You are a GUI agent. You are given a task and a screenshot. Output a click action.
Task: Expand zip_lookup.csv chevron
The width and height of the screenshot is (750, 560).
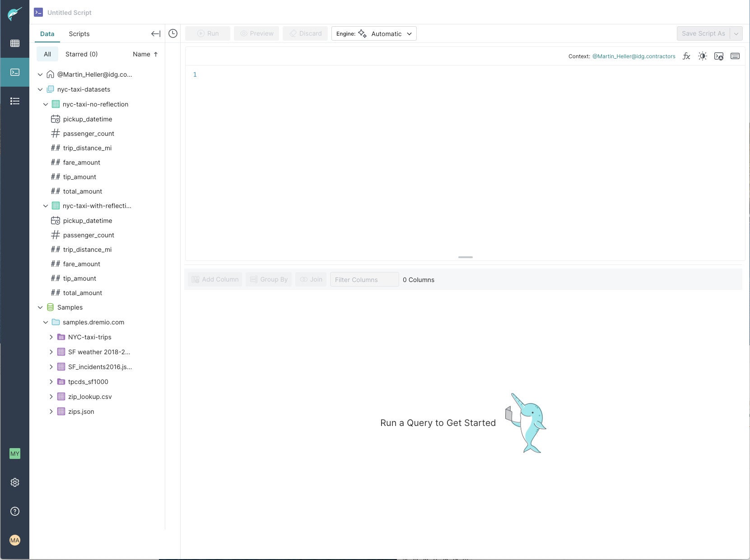[x=51, y=397]
